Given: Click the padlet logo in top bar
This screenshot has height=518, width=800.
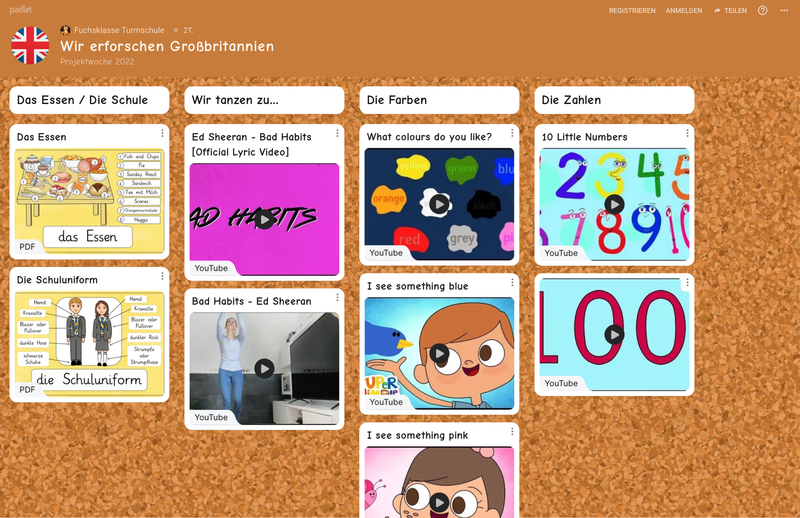Looking at the screenshot, I should [21, 9].
